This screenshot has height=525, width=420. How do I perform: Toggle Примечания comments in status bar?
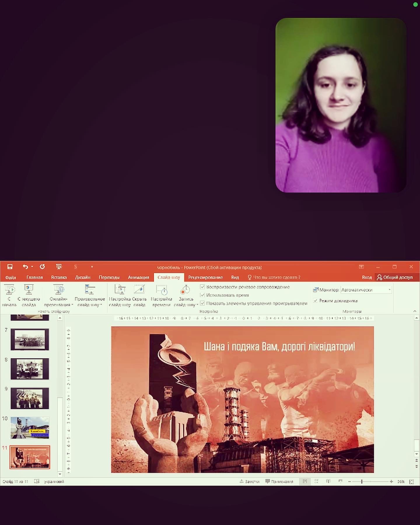[x=279, y=482]
